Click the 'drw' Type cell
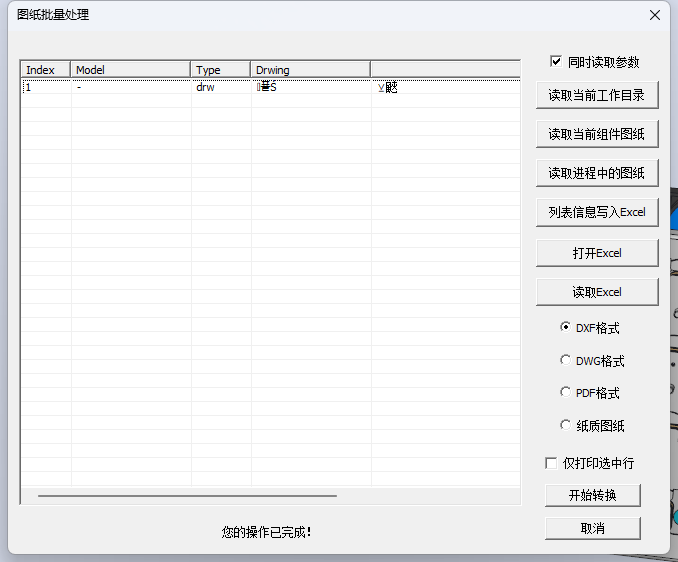The image size is (678, 562). [x=221, y=87]
